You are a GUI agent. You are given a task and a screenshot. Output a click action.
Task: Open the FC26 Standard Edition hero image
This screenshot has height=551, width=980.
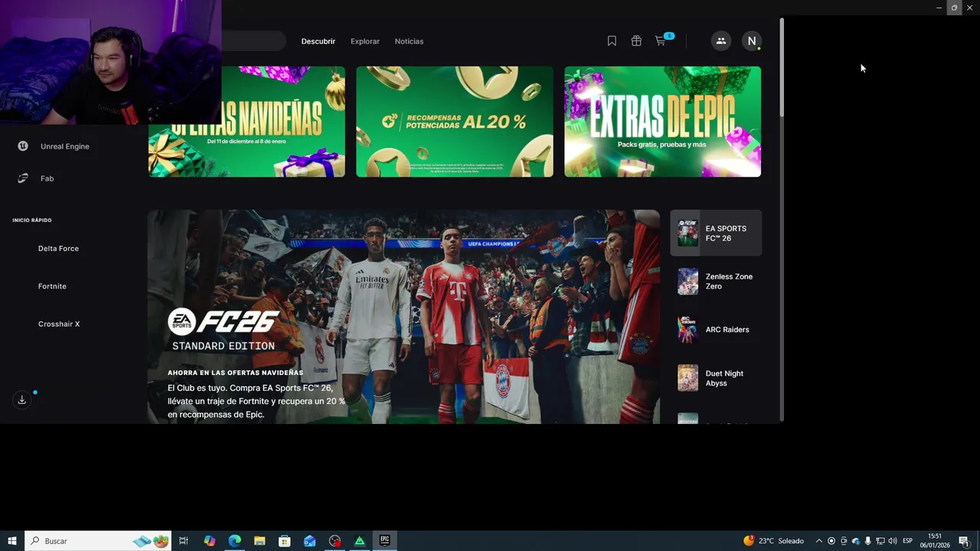[x=403, y=317]
